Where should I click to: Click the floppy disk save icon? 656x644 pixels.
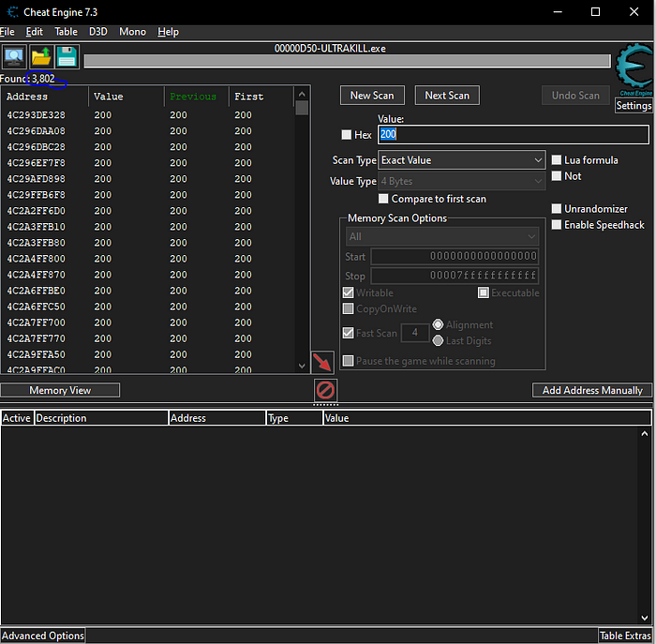pyautogui.click(x=67, y=56)
